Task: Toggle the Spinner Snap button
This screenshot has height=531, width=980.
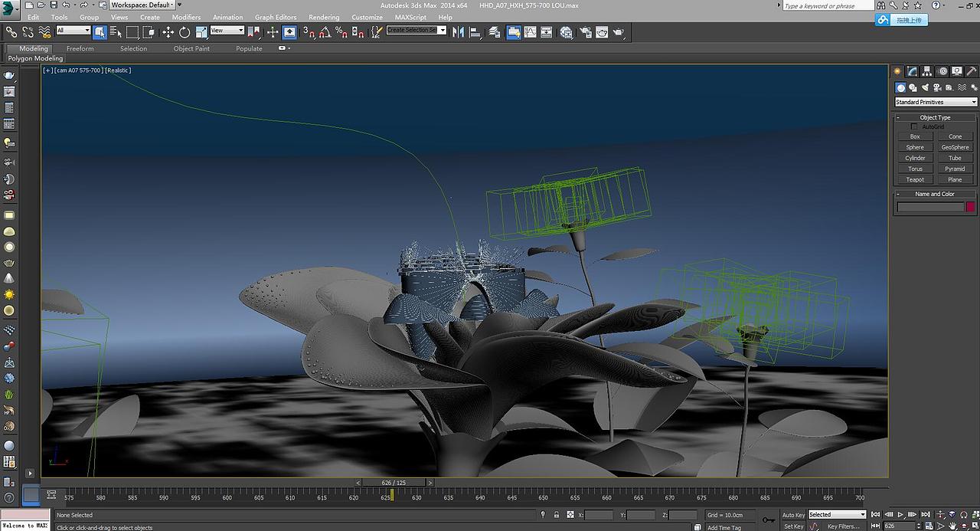Action: [358, 31]
